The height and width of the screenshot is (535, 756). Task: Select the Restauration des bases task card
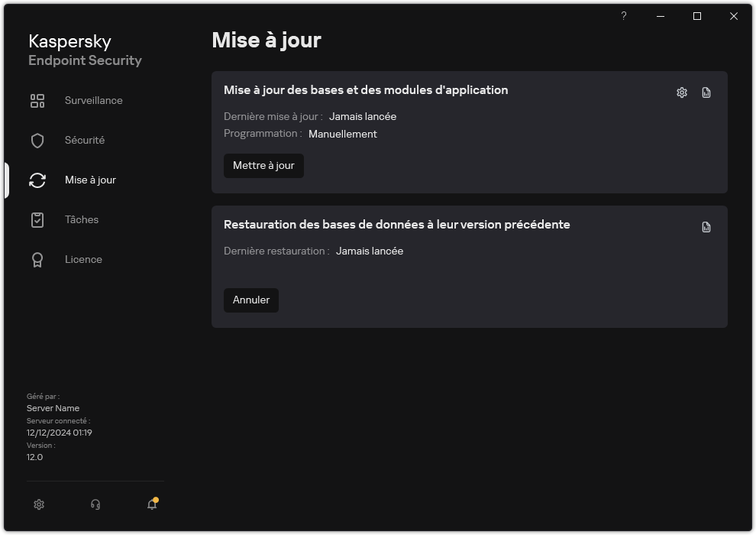(x=396, y=224)
